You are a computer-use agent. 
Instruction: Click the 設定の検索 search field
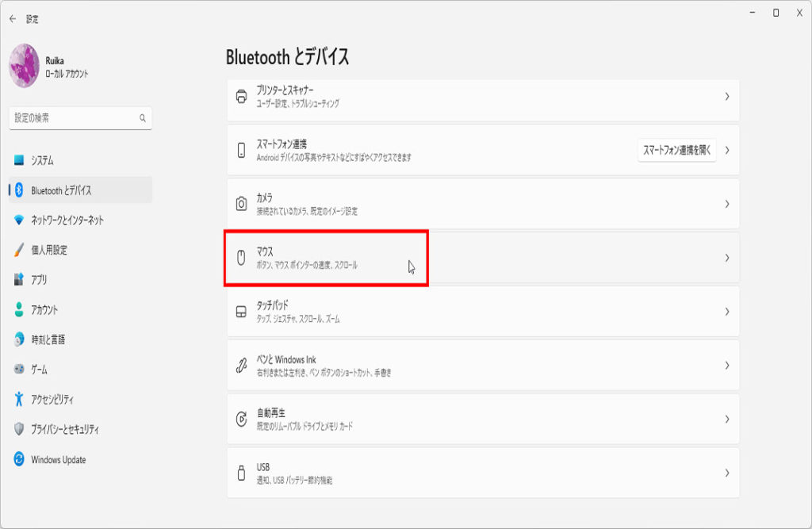point(75,118)
